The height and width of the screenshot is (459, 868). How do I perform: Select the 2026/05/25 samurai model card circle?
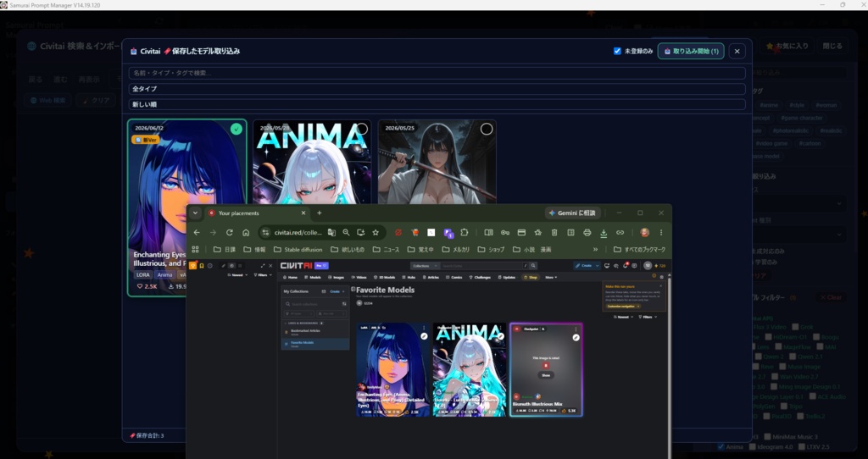pyautogui.click(x=487, y=129)
